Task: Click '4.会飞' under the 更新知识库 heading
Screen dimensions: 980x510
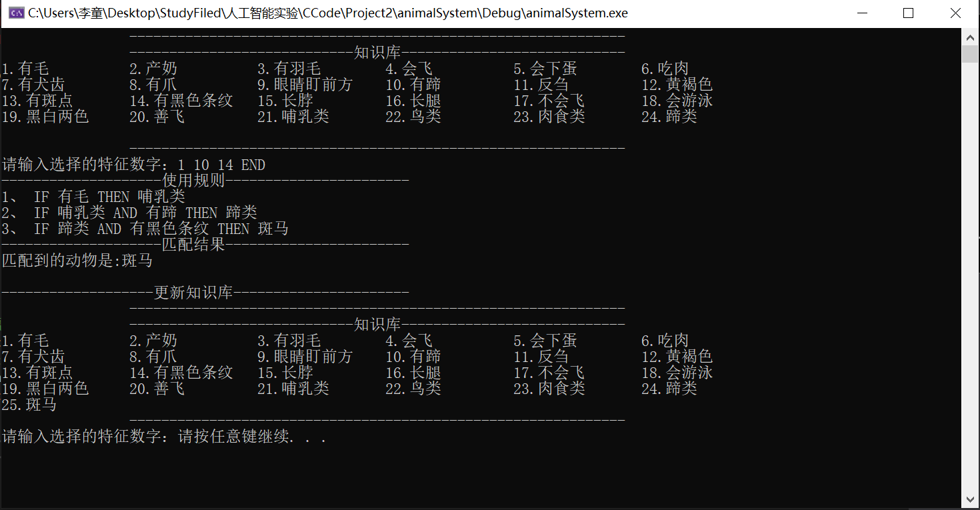Action: click(x=409, y=341)
